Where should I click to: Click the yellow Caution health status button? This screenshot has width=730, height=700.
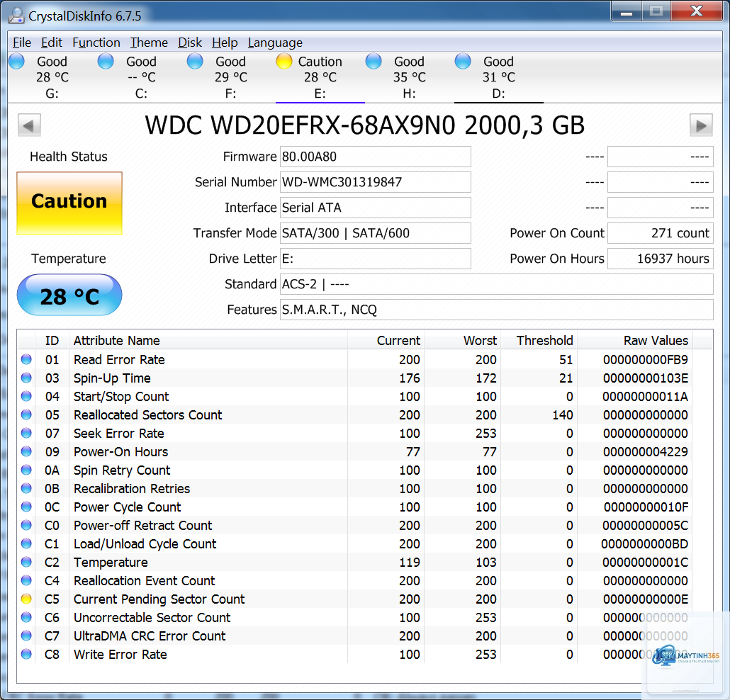tap(69, 203)
